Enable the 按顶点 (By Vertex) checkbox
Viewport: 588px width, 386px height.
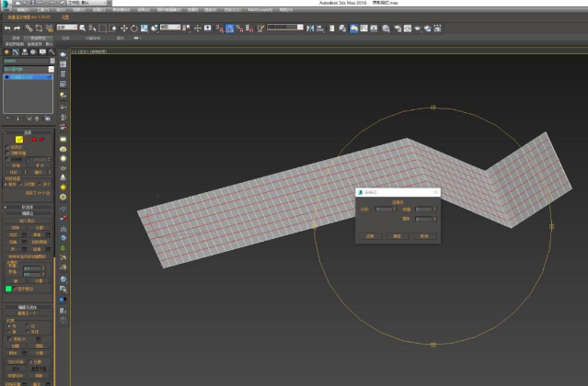click(8, 147)
